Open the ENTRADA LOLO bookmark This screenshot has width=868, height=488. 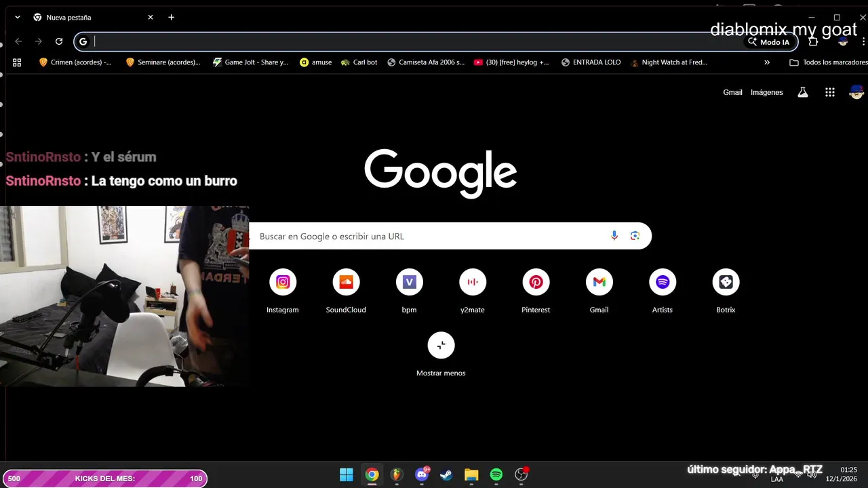[591, 62]
